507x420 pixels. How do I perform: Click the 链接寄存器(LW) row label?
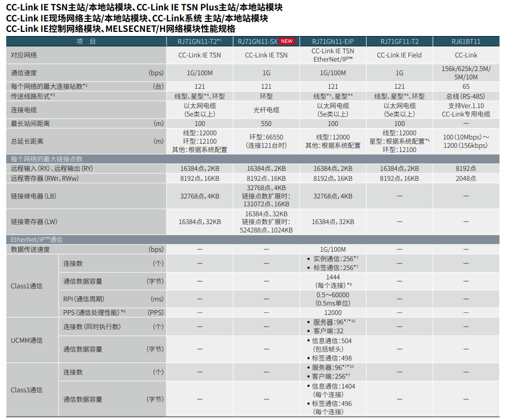(x=34, y=222)
